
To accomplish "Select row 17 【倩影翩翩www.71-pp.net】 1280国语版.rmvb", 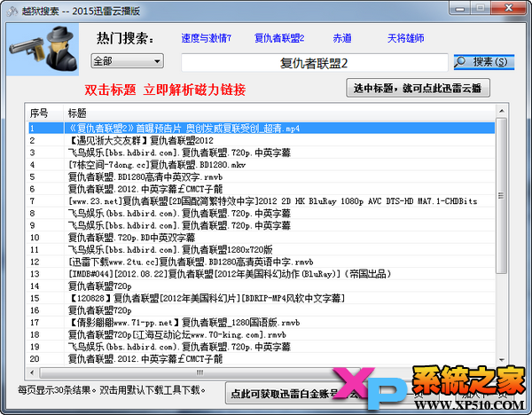I will click(x=262, y=323).
